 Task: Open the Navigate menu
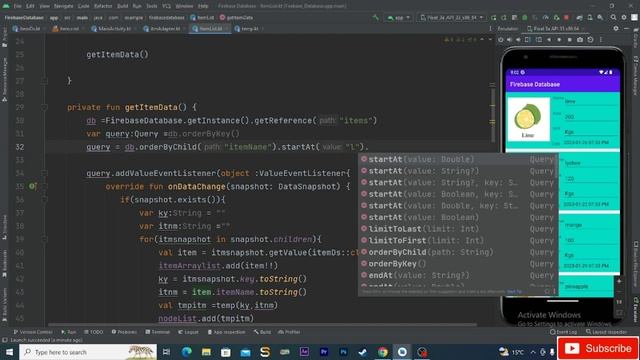(x=64, y=6)
